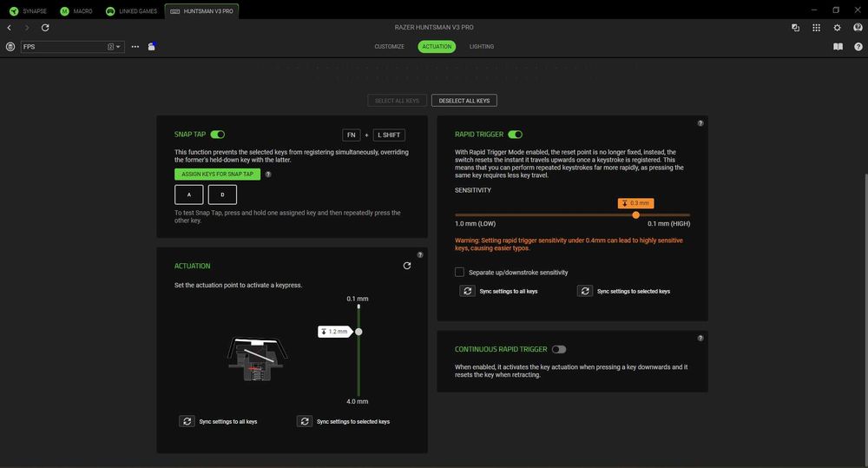Click the onboard profile storage icon
Screen dimensions: 868x468
(152, 47)
